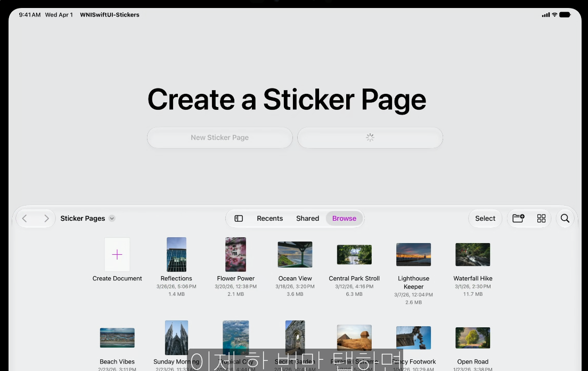Click the Open Road file name
Screen dimensions: 588x371
pyautogui.click(x=473, y=361)
